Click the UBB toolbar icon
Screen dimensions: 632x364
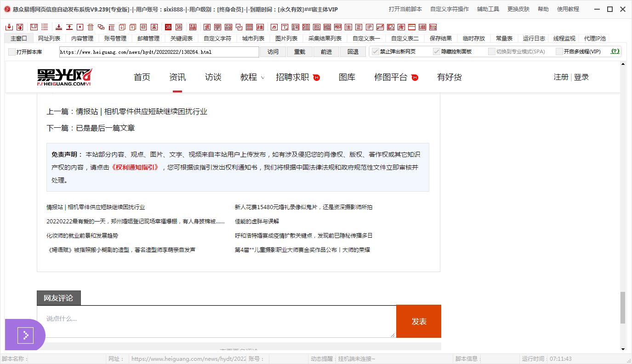coord(422,27)
